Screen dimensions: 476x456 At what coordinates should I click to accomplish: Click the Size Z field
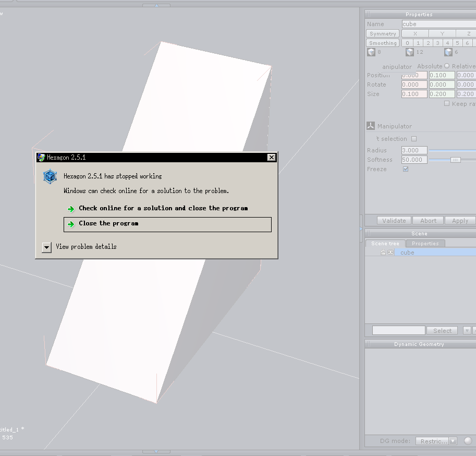(x=466, y=94)
